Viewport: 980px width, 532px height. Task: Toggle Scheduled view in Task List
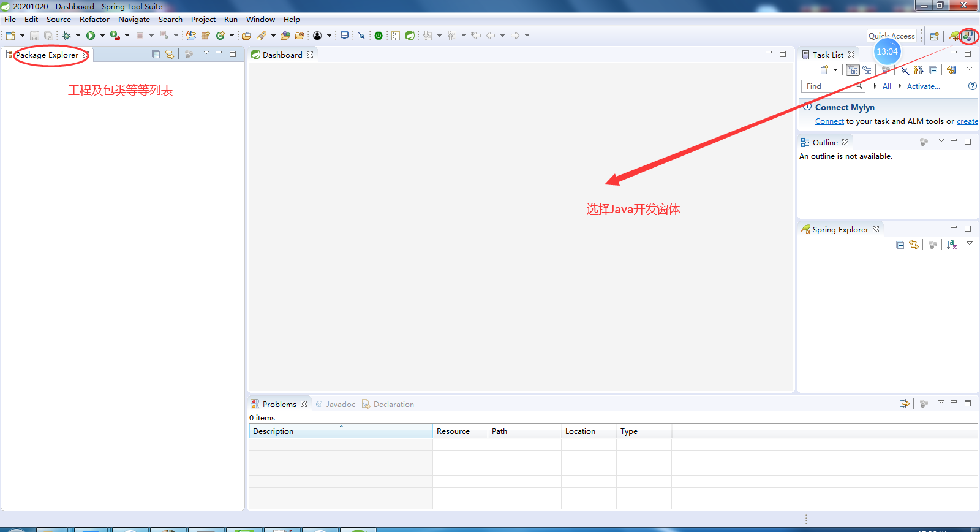coord(867,70)
